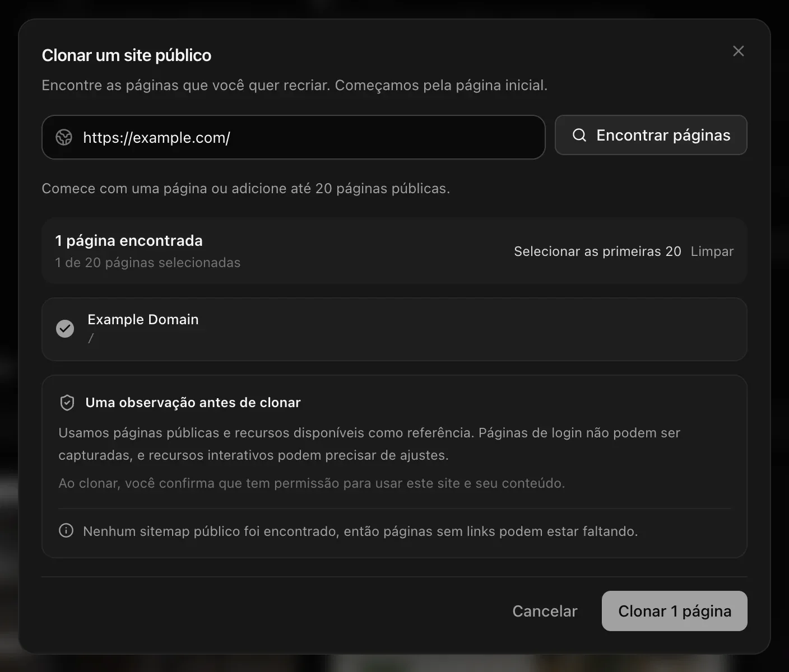Click the Clonar 1 página button
Viewport: 789px width, 672px height.
tap(674, 611)
